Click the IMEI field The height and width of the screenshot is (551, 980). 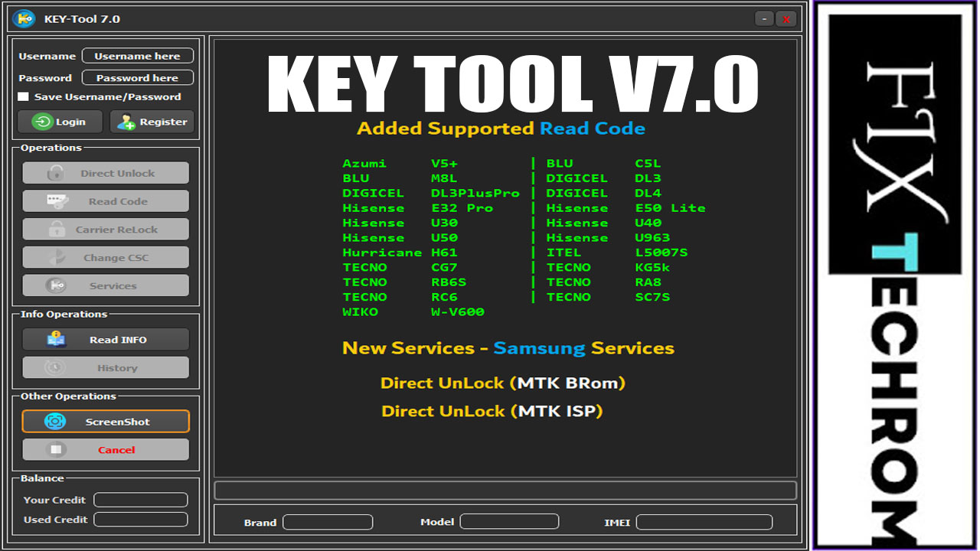pyautogui.click(x=704, y=522)
